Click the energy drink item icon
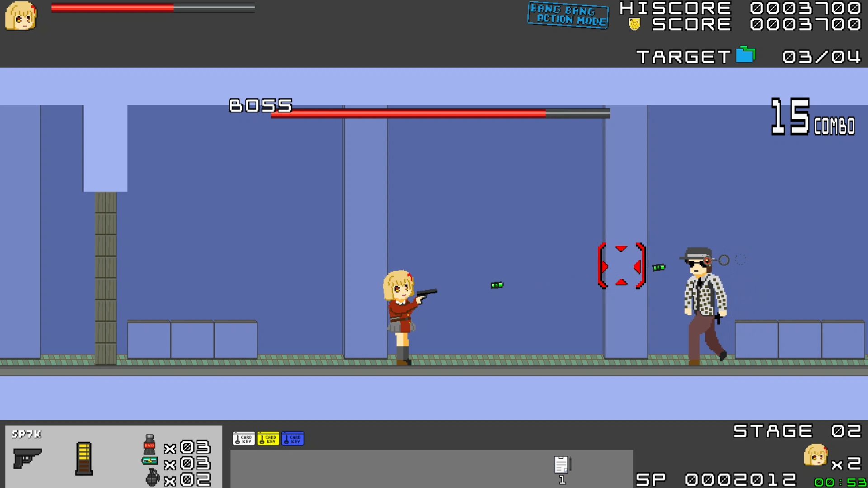 click(149, 445)
